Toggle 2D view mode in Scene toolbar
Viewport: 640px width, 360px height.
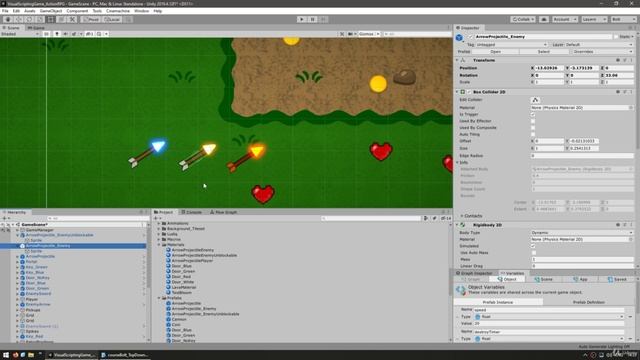tap(47, 34)
